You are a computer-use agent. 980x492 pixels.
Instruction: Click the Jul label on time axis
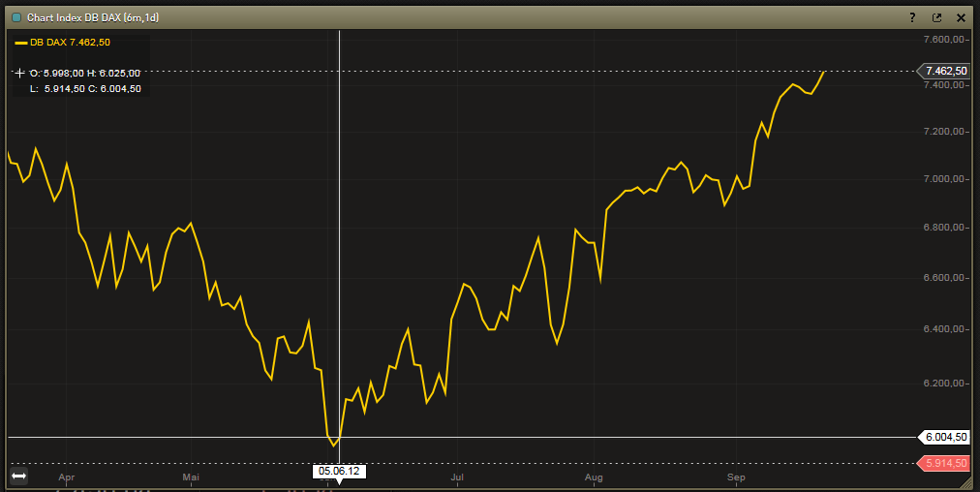tap(457, 477)
